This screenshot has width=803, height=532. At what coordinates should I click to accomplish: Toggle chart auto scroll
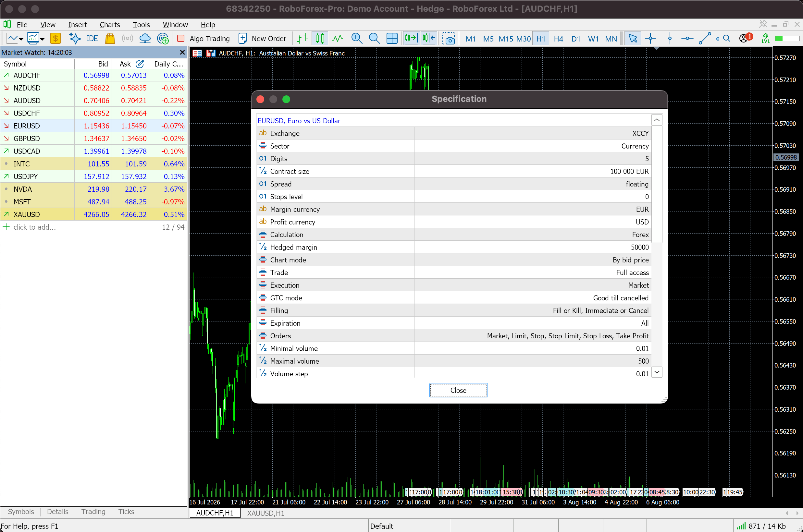tap(411, 38)
